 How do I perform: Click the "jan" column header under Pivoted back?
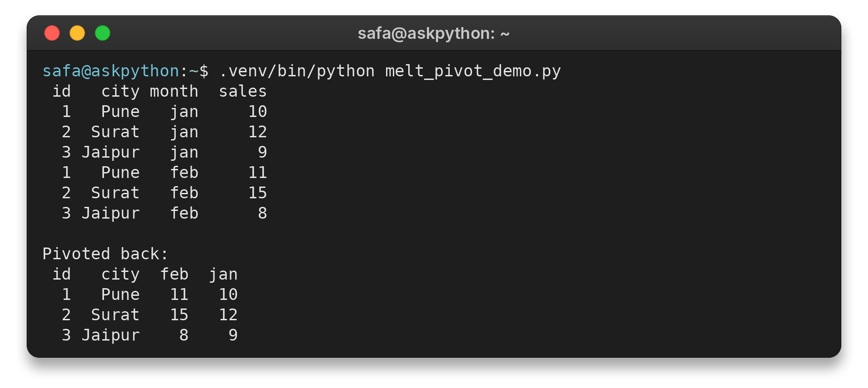pos(223,274)
